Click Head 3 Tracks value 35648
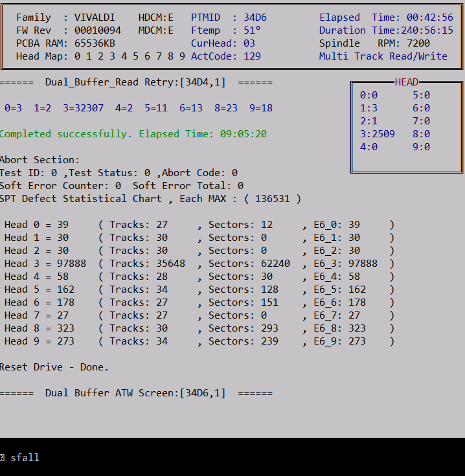Image resolution: width=465 pixels, height=476 pixels. [x=170, y=264]
